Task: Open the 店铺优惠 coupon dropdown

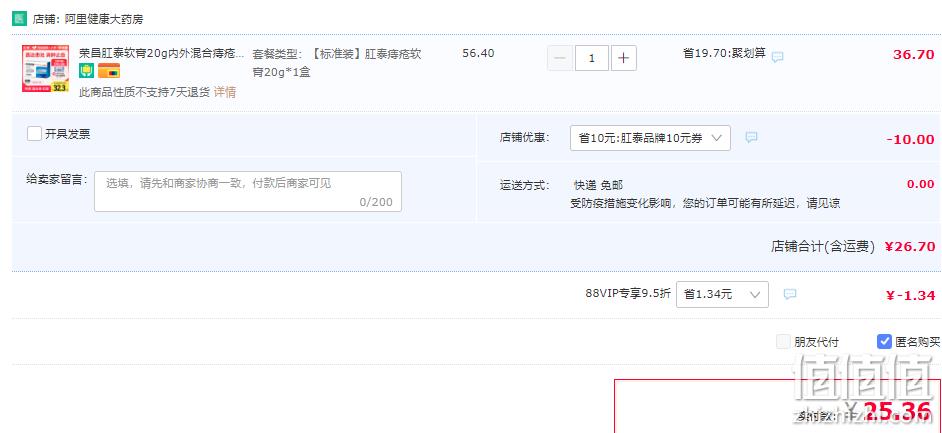Action: point(650,138)
